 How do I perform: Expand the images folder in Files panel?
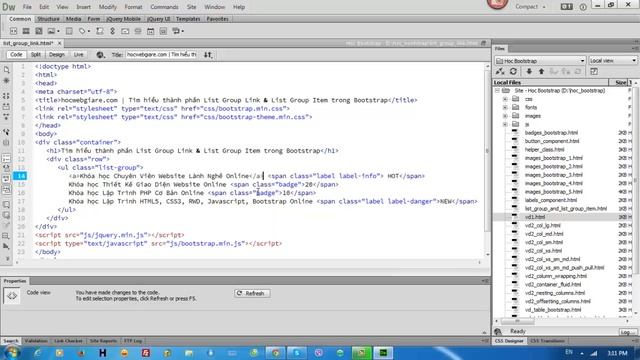click(x=505, y=116)
